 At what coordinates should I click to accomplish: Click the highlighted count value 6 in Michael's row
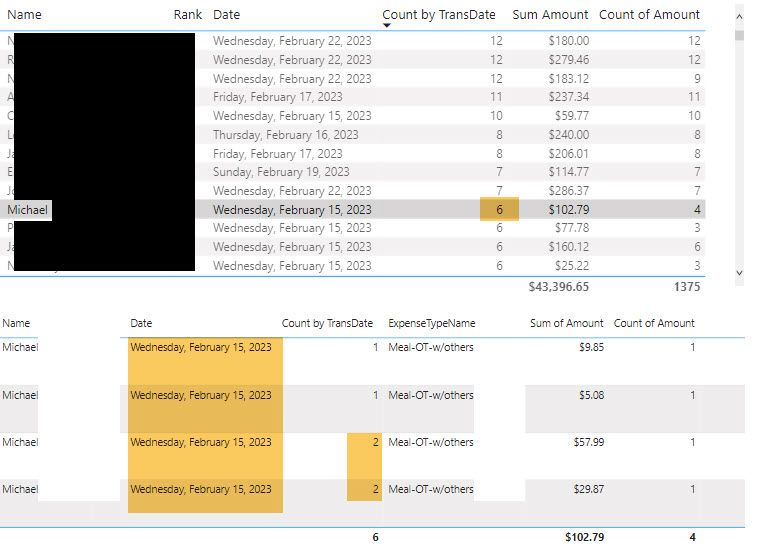[499, 210]
